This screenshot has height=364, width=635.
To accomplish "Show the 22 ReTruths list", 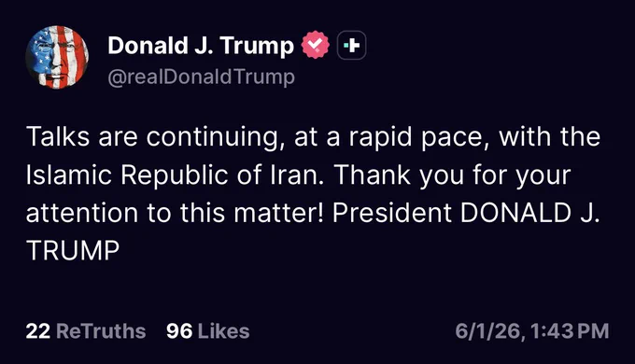I will coord(86,330).
